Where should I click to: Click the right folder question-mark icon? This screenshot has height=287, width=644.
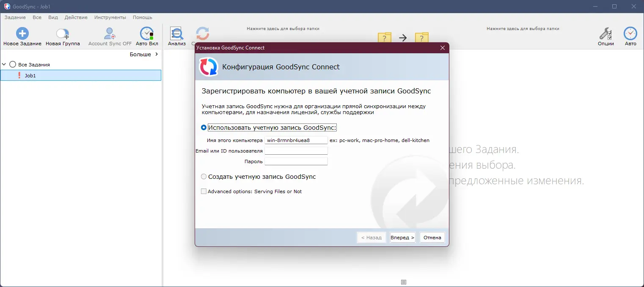[421, 38]
